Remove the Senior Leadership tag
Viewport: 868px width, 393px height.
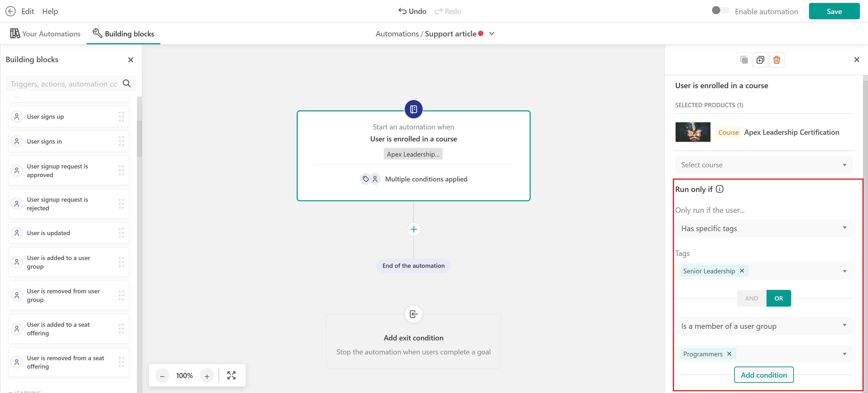[742, 271]
